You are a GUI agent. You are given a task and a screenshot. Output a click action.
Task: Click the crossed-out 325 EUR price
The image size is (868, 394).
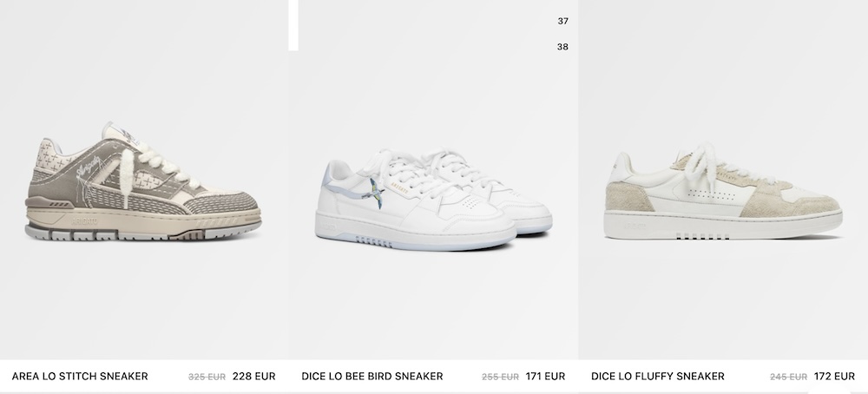tap(207, 377)
